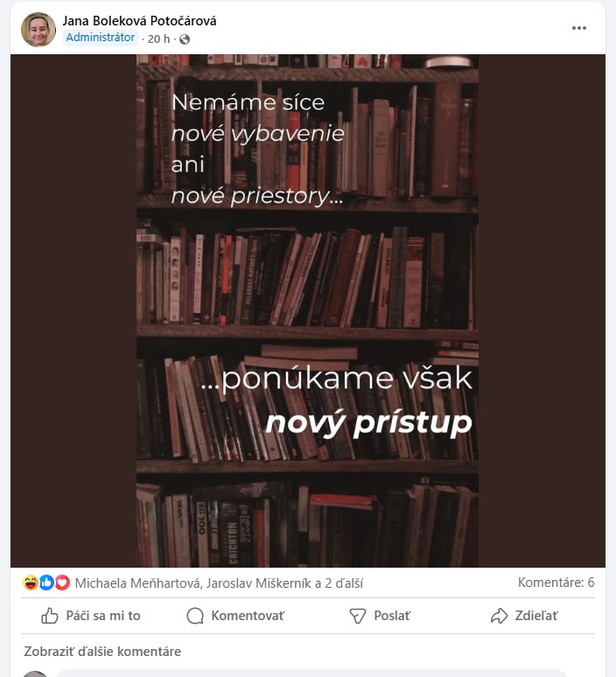Screen dimensions: 616x677
Task: Click the globe public audience icon
Action: point(185,39)
